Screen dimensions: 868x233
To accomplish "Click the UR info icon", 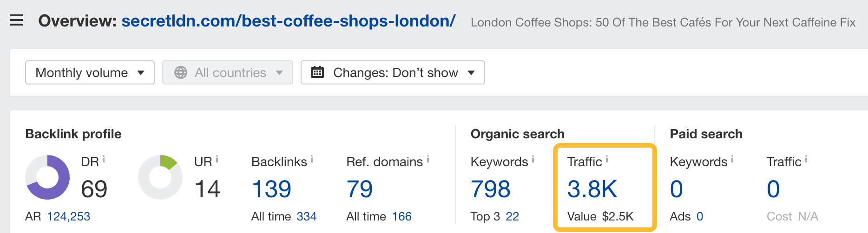I will (x=217, y=159).
